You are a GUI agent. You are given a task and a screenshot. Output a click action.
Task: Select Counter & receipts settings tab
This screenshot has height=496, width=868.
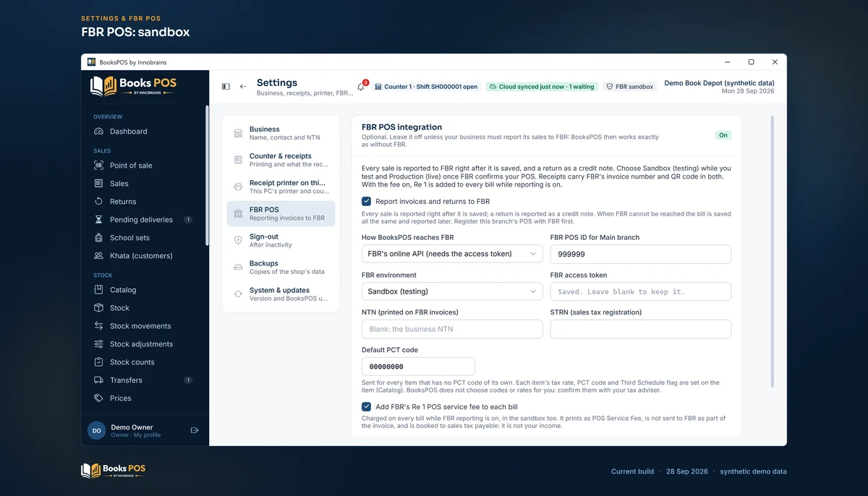click(281, 161)
